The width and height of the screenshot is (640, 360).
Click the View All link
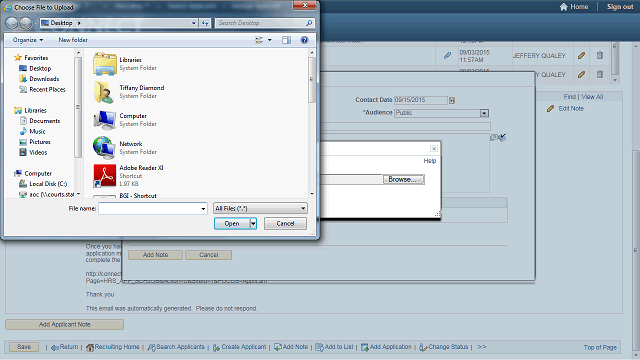(x=592, y=97)
